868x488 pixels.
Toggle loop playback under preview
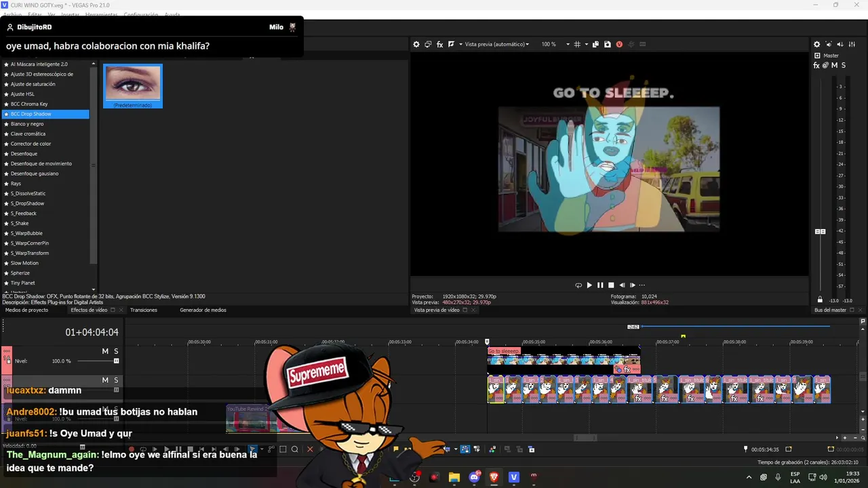578,285
